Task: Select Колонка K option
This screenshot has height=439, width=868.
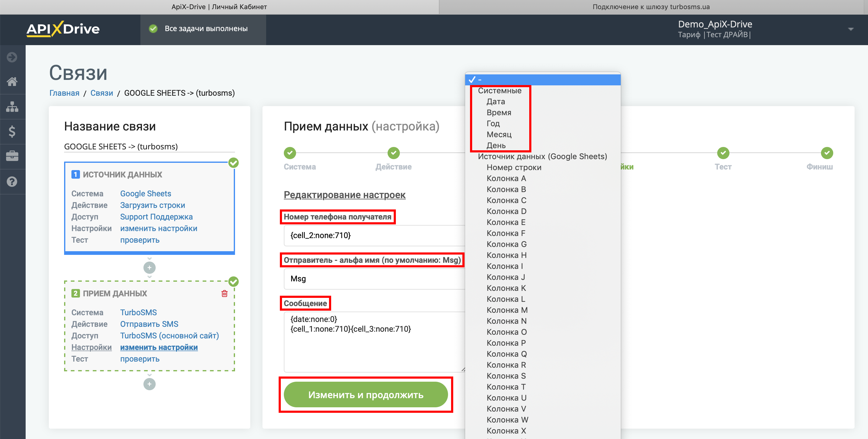Action: (543, 288)
